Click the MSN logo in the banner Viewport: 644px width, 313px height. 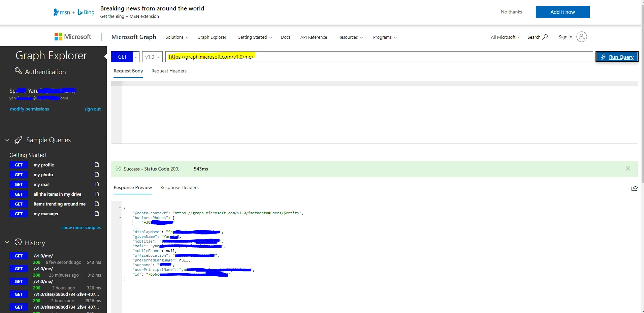click(62, 12)
